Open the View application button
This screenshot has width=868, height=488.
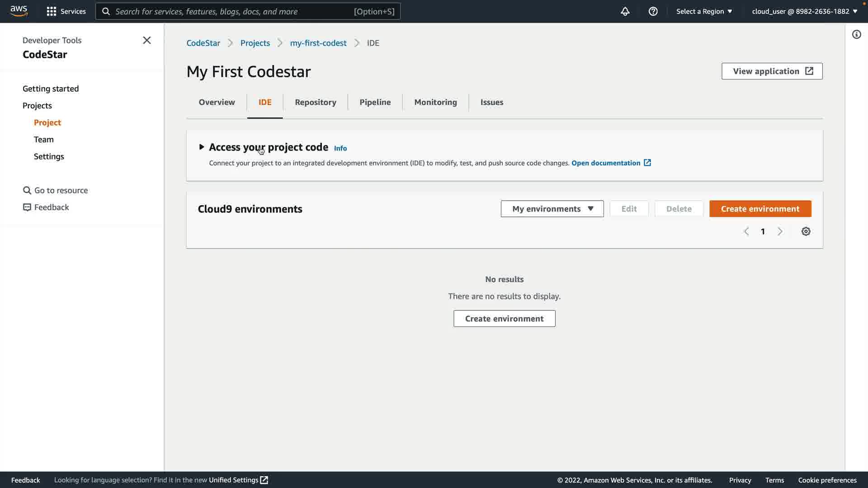[772, 71]
